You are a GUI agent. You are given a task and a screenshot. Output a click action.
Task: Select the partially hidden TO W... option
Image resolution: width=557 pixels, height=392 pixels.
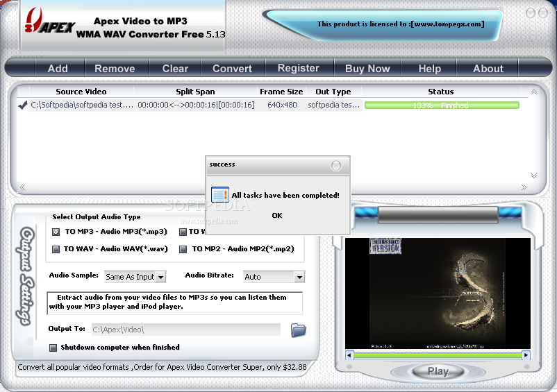click(183, 232)
